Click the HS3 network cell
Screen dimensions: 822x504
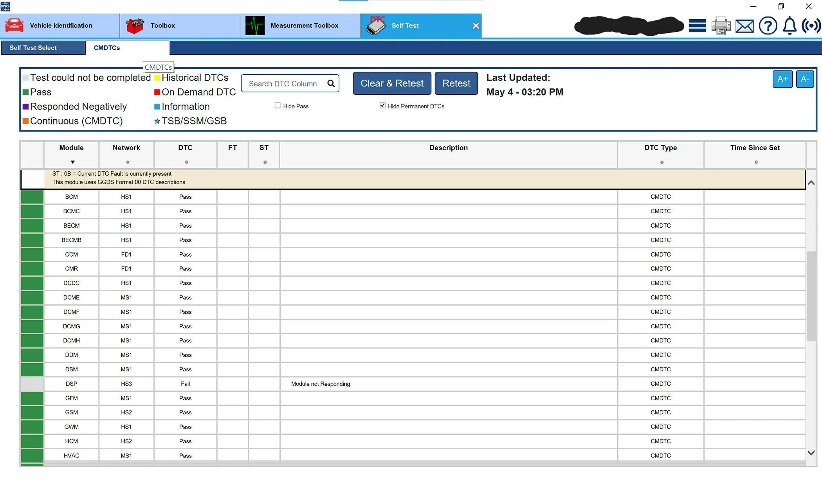126,384
